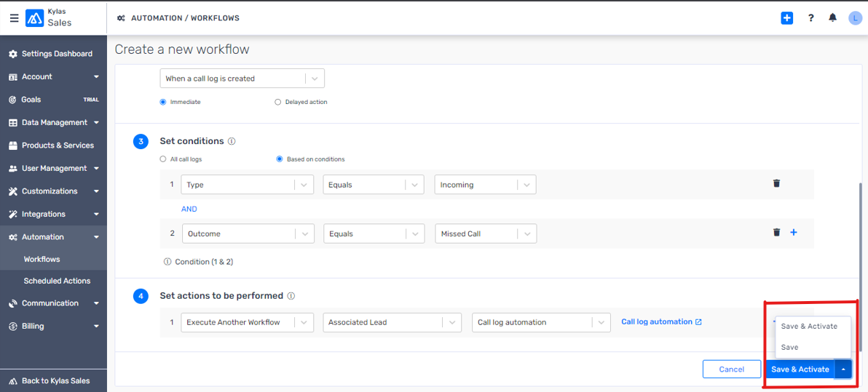
Task: Open Scheduled Actions in the sidebar
Action: pyautogui.click(x=57, y=281)
